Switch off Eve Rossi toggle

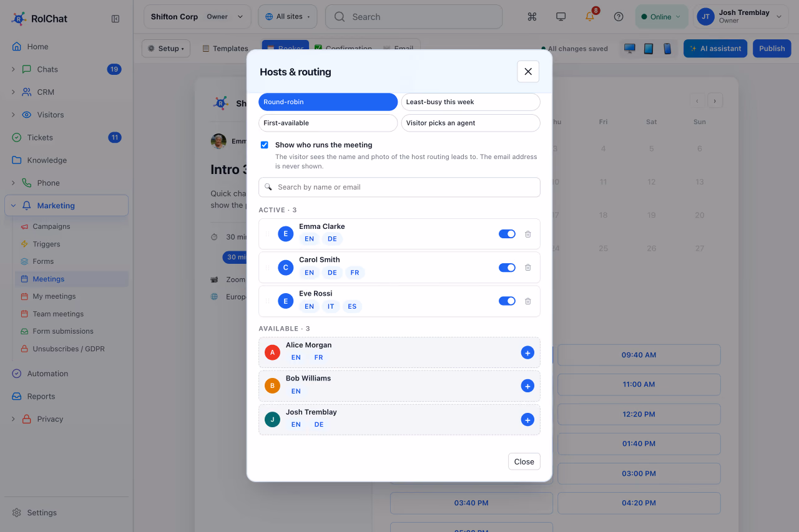pos(507,301)
